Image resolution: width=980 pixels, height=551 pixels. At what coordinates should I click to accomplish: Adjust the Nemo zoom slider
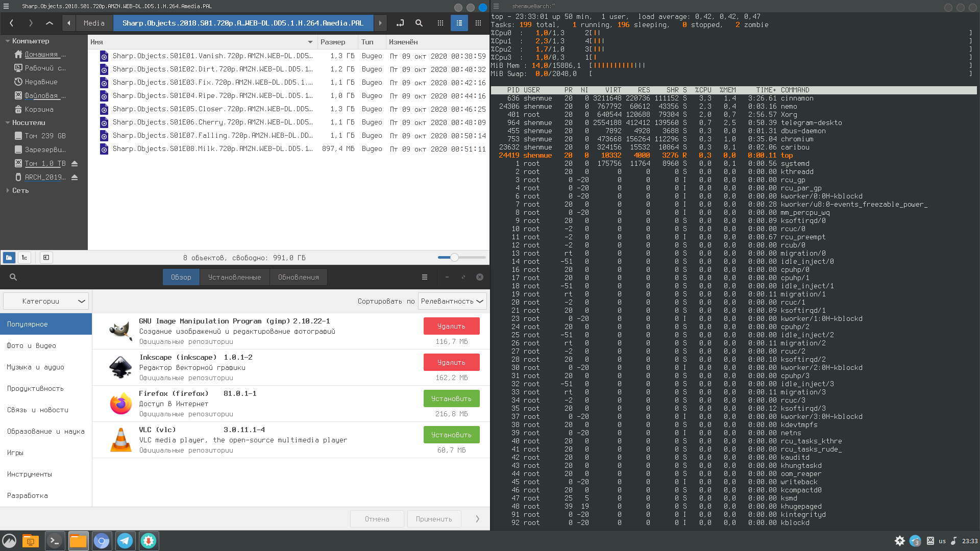pos(454,258)
